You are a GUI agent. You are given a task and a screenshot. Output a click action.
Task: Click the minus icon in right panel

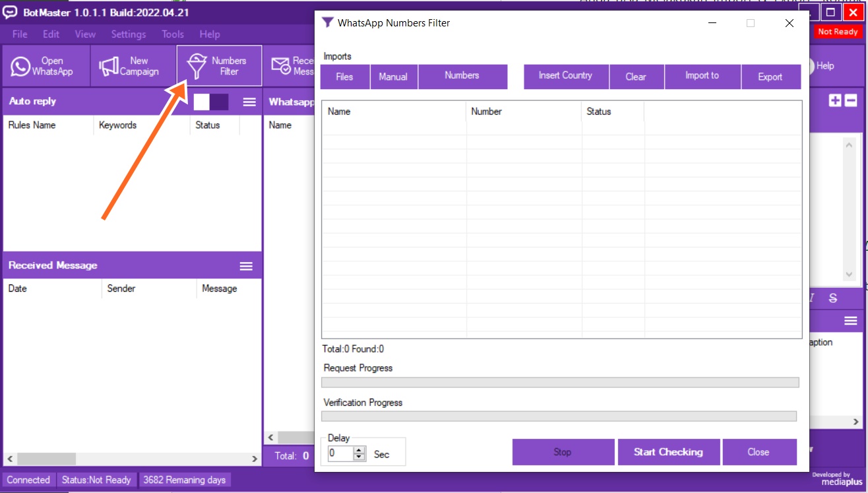[851, 100]
